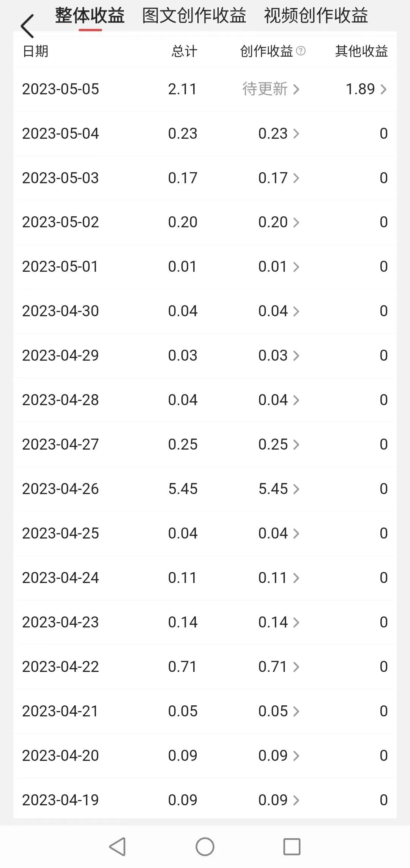
Task: Select the 整体收益 tab
Action: pyautogui.click(x=90, y=16)
